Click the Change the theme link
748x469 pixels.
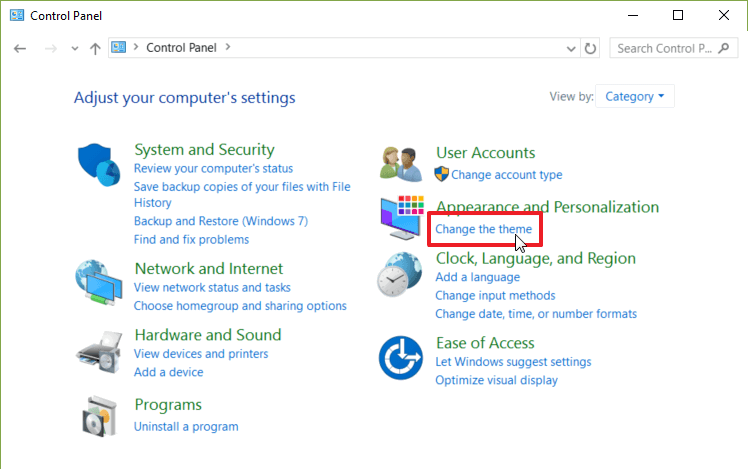(483, 230)
